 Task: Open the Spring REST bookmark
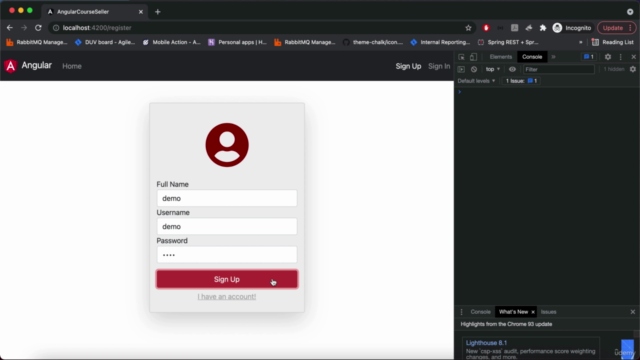point(508,42)
